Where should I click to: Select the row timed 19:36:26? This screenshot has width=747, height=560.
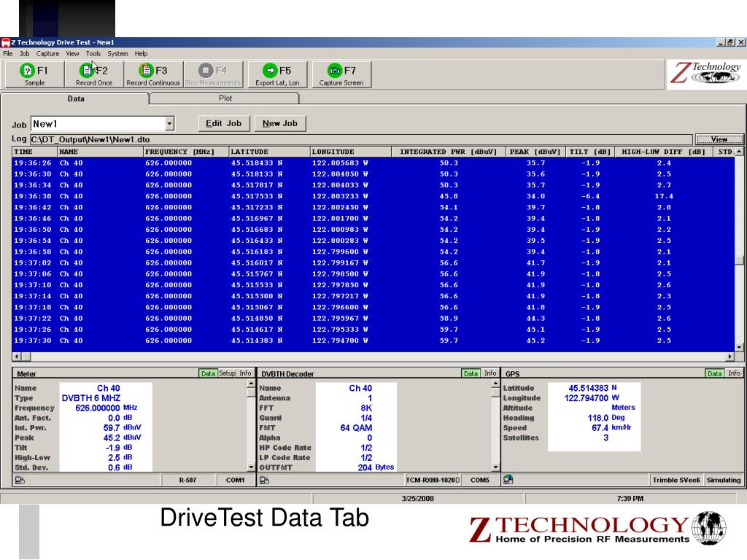coord(373,163)
